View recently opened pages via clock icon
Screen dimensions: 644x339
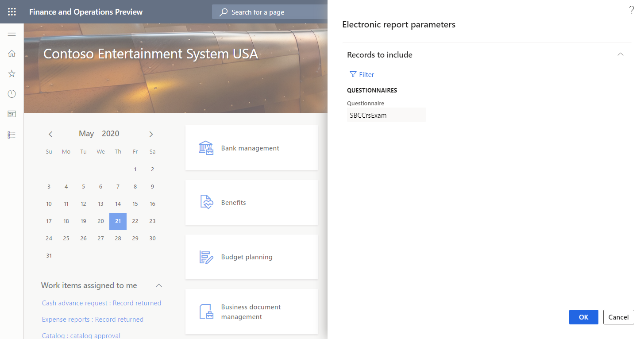click(x=12, y=93)
